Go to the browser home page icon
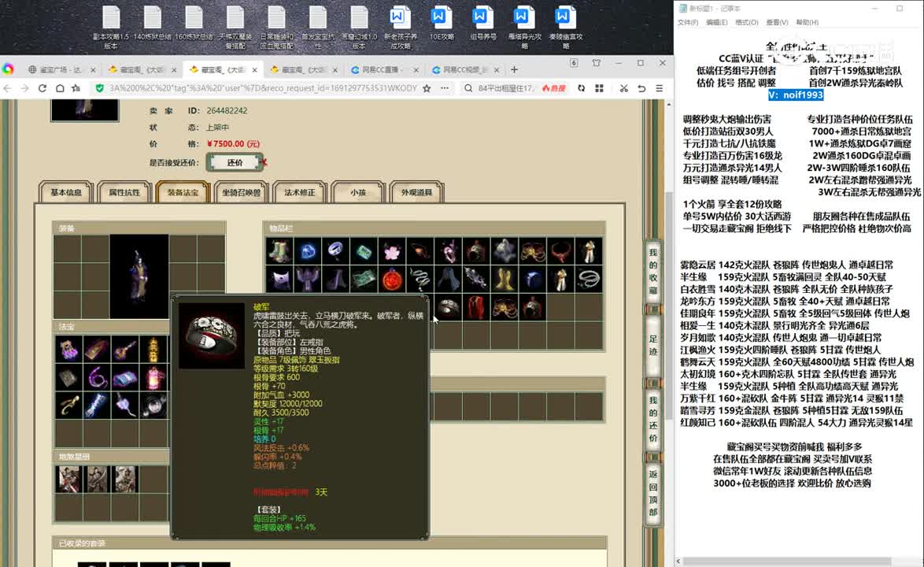This screenshot has width=924, height=567. click(x=60, y=88)
